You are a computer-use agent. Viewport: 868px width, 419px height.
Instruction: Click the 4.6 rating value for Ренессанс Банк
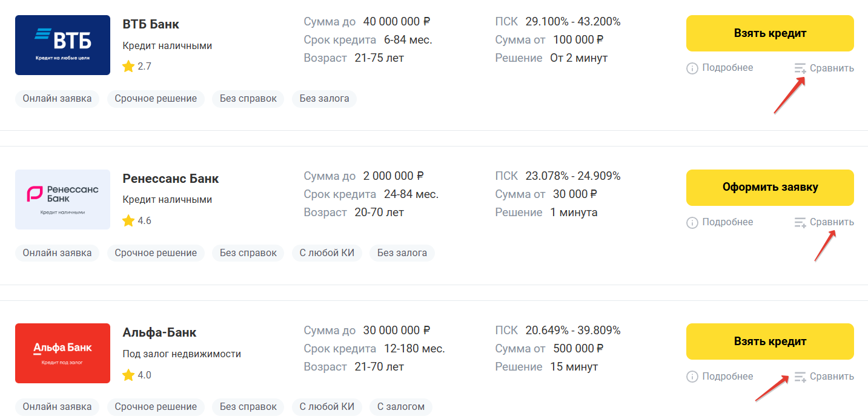[145, 221]
